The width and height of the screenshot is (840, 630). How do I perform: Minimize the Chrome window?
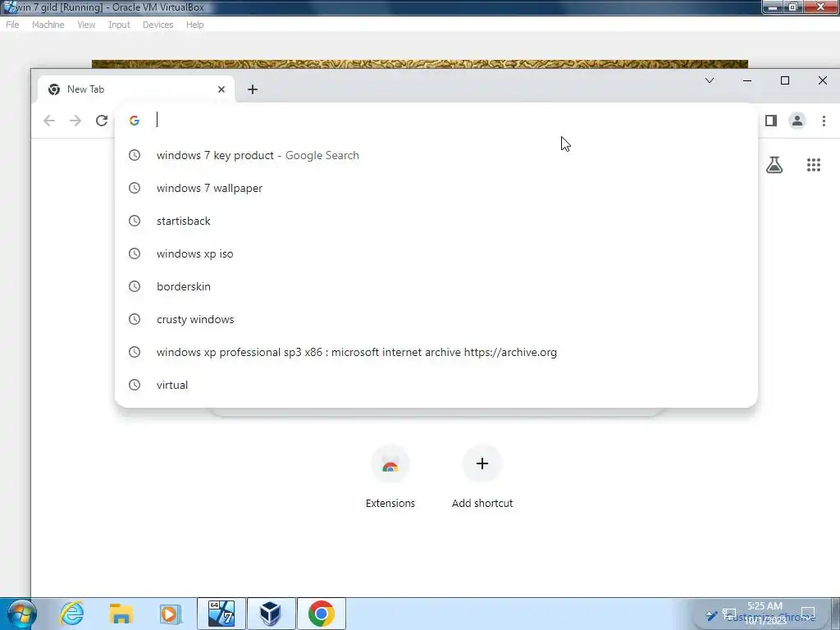(x=747, y=80)
